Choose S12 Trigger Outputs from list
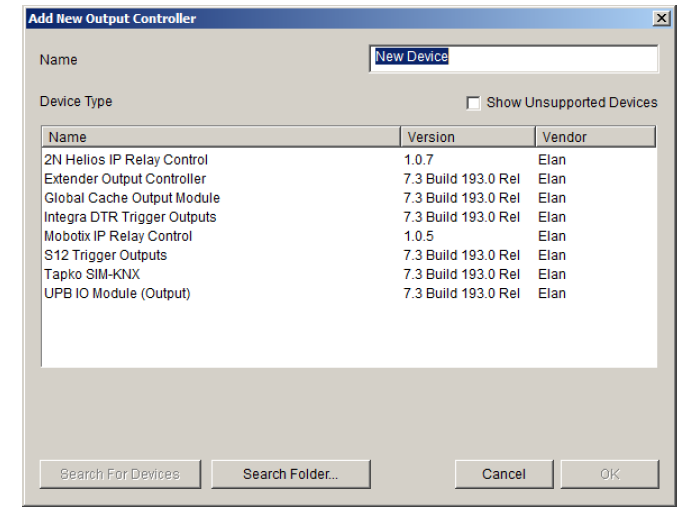Screen dimensions: 694x519 (106, 255)
